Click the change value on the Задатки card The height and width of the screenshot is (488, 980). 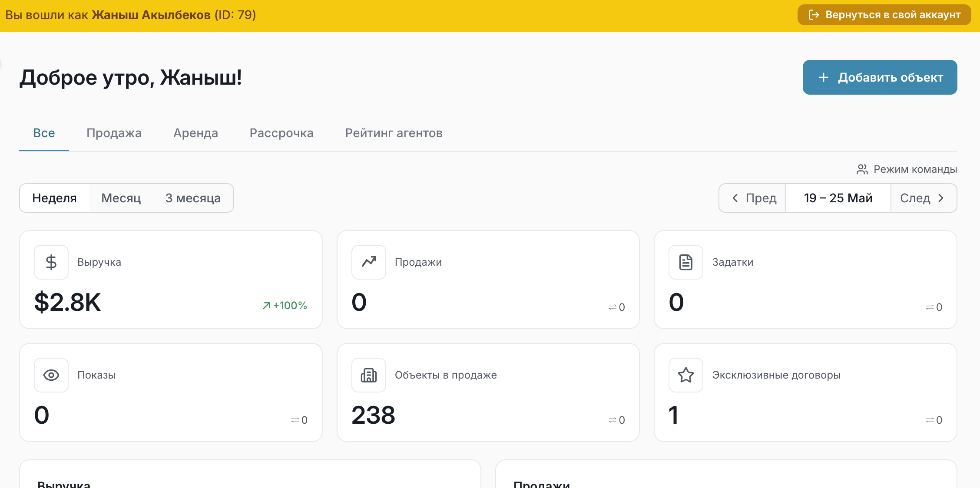[934, 307]
